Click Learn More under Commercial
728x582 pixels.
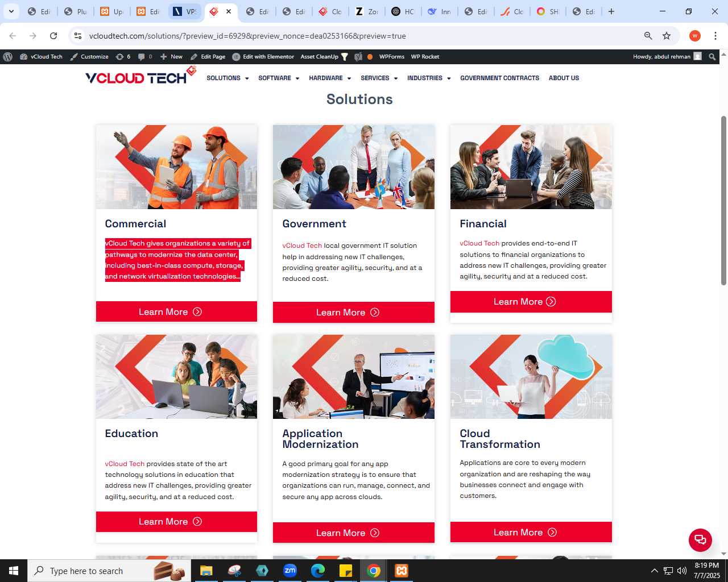pos(176,311)
